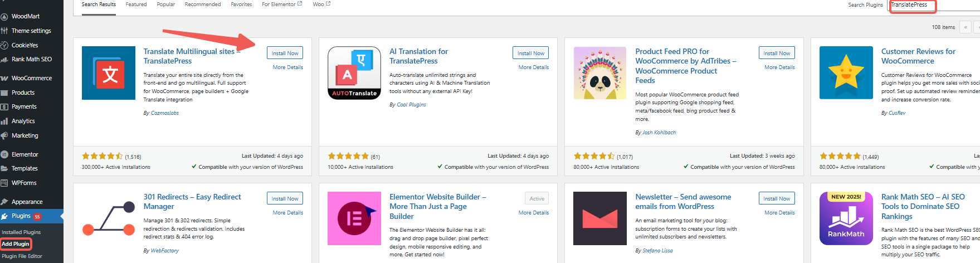Click the Theme settings sliders icon
The width and height of the screenshot is (980, 263).
4,31
